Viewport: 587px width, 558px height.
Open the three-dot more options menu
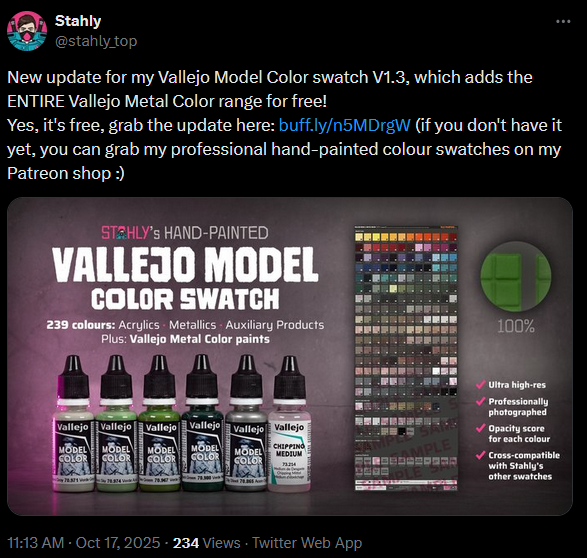click(x=563, y=22)
